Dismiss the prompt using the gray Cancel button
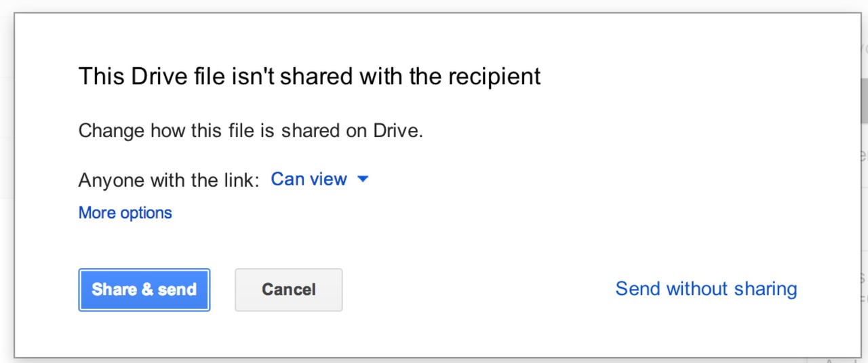The width and height of the screenshot is (868, 363). click(288, 290)
